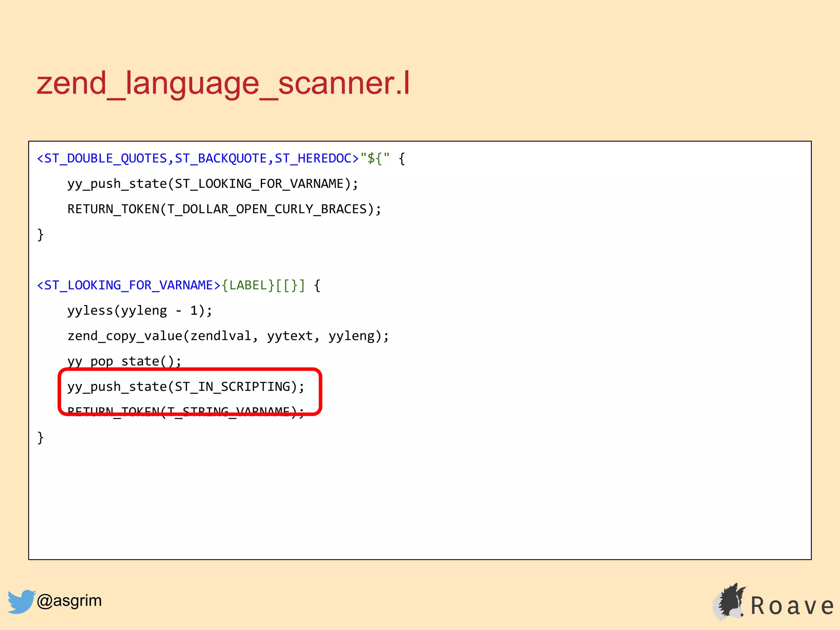Click the yy_push_state(ST_LOOKING_FOR_VARNAME) line
This screenshot has height=630, width=840.
click(x=213, y=184)
